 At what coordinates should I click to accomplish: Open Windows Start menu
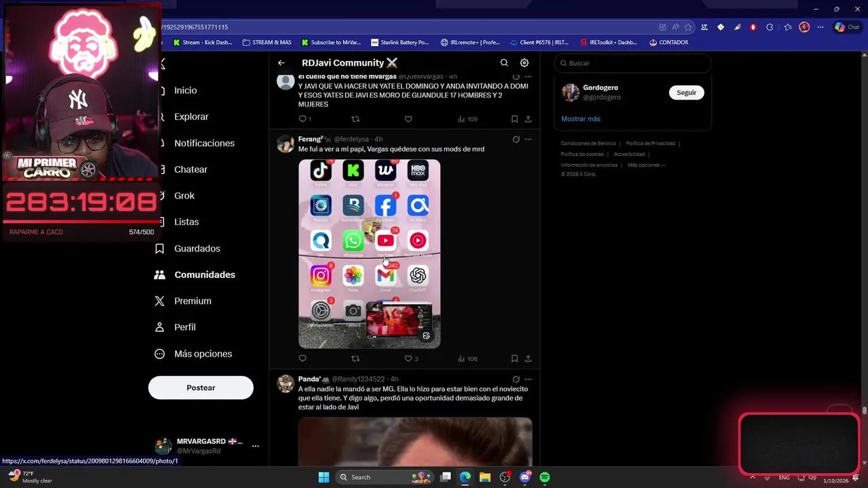tap(323, 477)
